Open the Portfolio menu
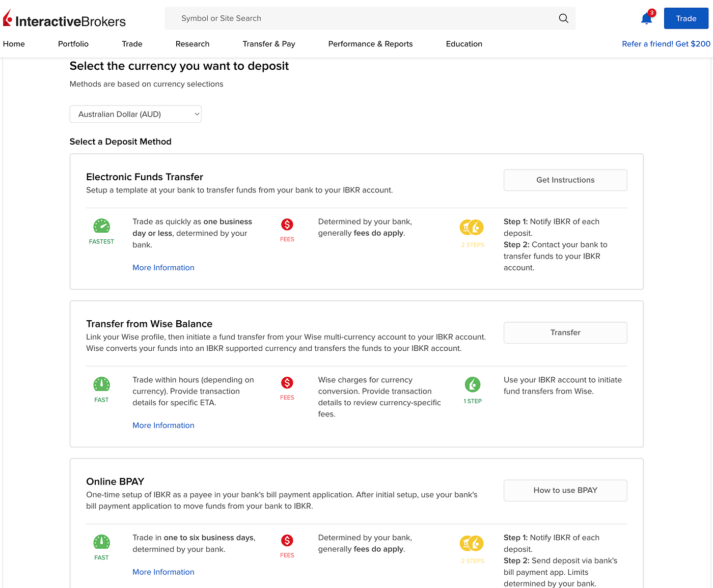713x588 pixels. tap(73, 44)
